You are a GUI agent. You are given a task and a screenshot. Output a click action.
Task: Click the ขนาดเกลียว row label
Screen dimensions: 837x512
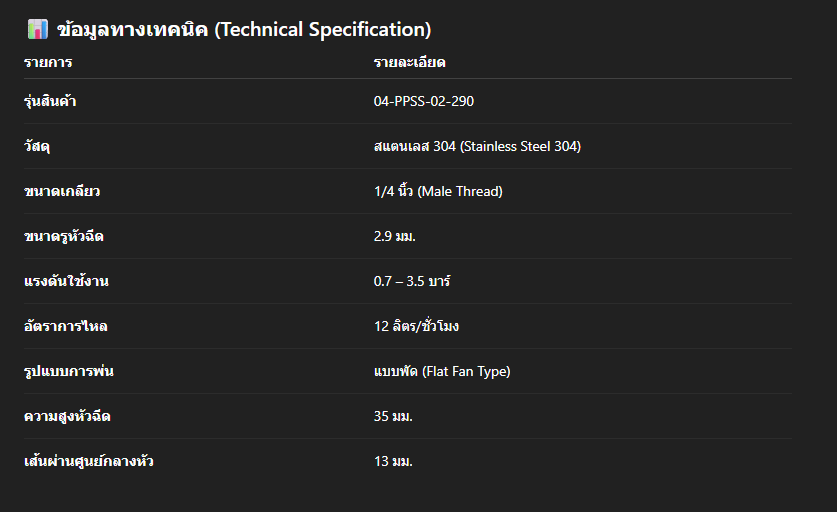pyautogui.click(x=61, y=191)
